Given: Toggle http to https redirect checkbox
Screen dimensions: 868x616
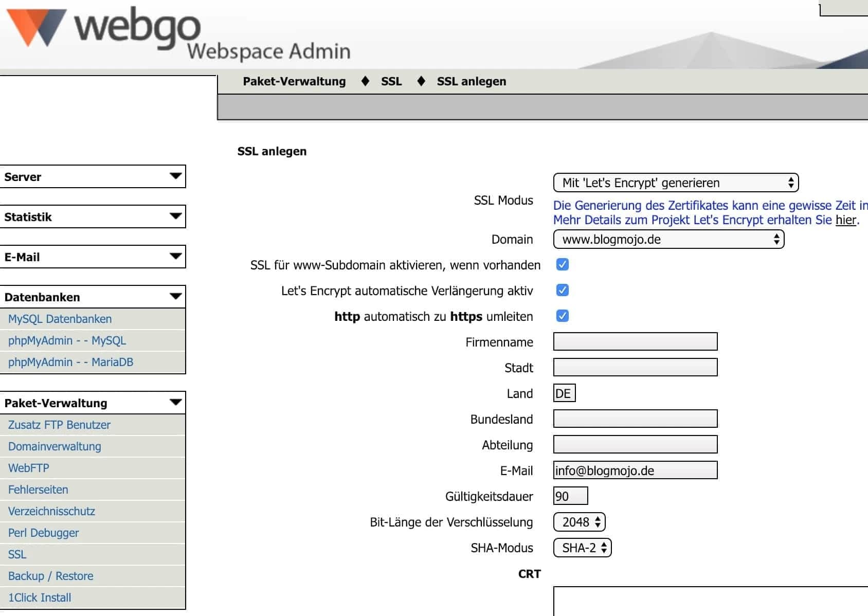Looking at the screenshot, I should [x=563, y=316].
